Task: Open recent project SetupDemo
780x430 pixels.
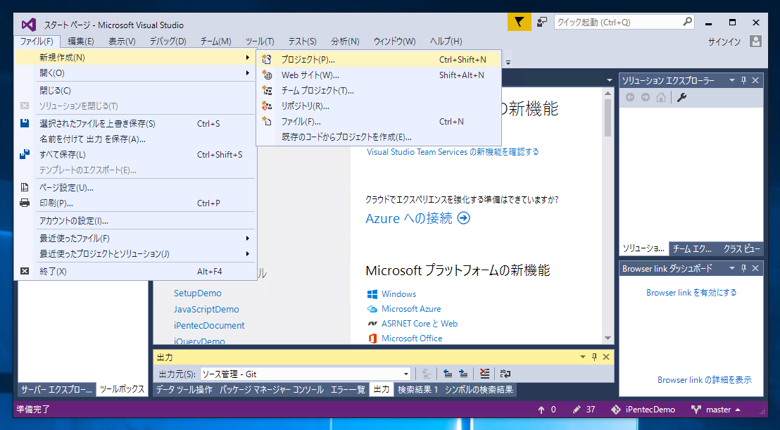Action: [197, 293]
